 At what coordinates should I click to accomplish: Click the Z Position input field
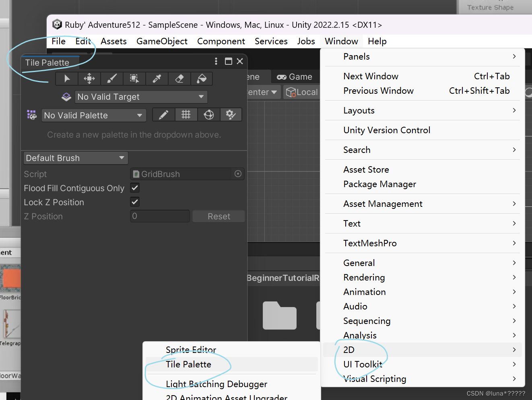coord(160,216)
